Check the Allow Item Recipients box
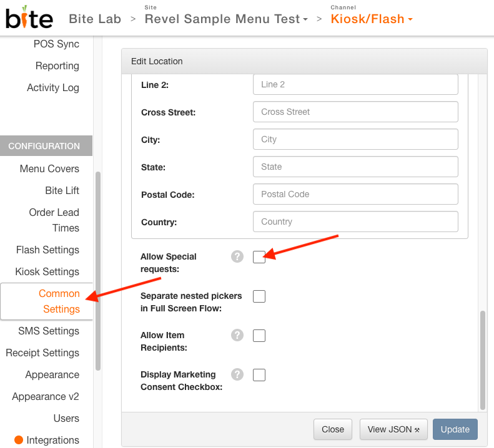This screenshot has width=494, height=448. tap(259, 336)
